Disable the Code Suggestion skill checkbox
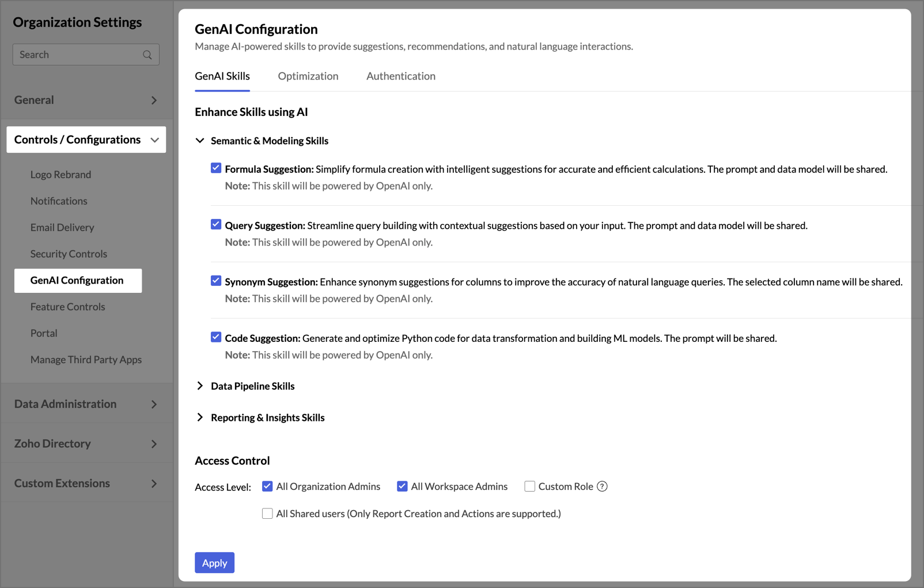This screenshot has height=588, width=924. point(216,337)
